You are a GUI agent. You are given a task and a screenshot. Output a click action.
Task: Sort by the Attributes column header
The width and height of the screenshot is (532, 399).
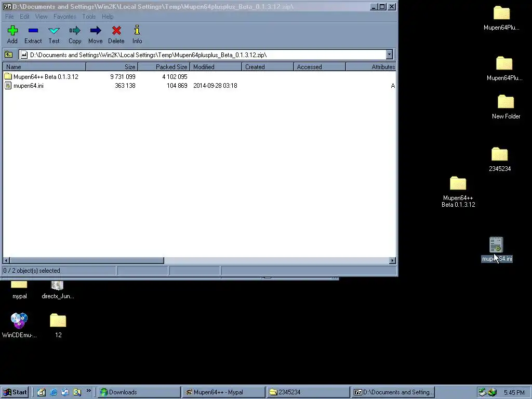tap(371, 67)
